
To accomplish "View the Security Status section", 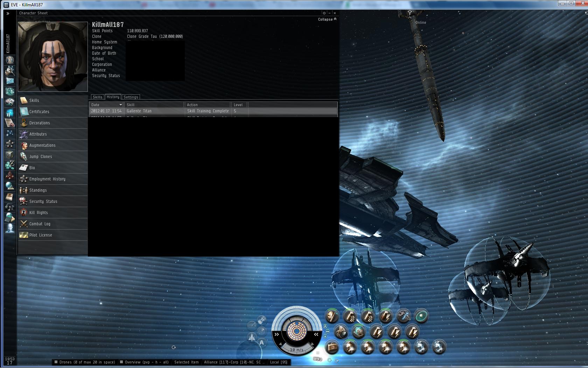I will 53,202.
